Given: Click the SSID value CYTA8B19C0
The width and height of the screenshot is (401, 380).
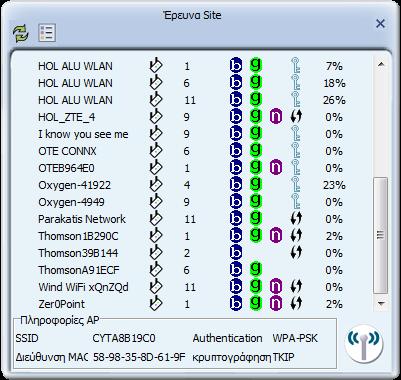Looking at the screenshot, I should click(124, 338).
